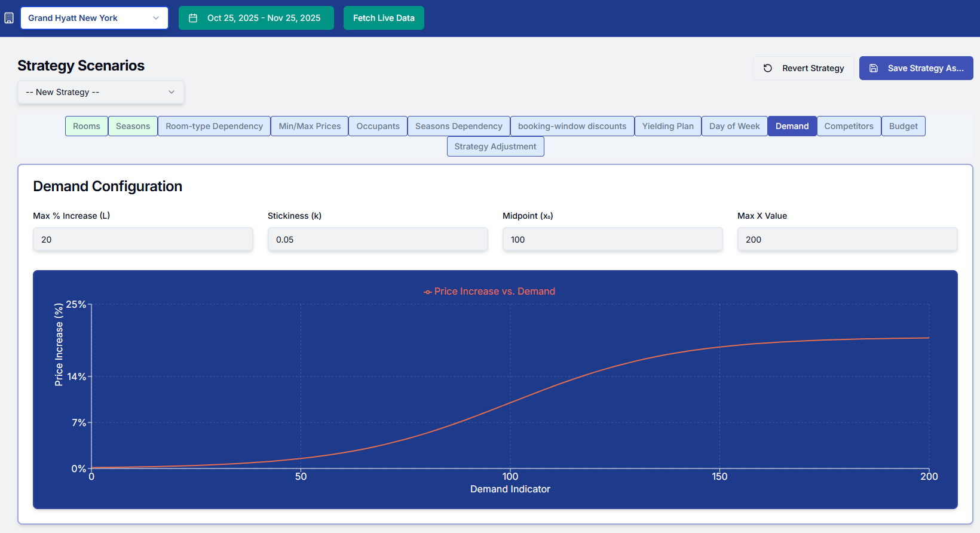This screenshot has width=980, height=533.
Task: Click the Revert Strategy button
Action: tap(803, 68)
